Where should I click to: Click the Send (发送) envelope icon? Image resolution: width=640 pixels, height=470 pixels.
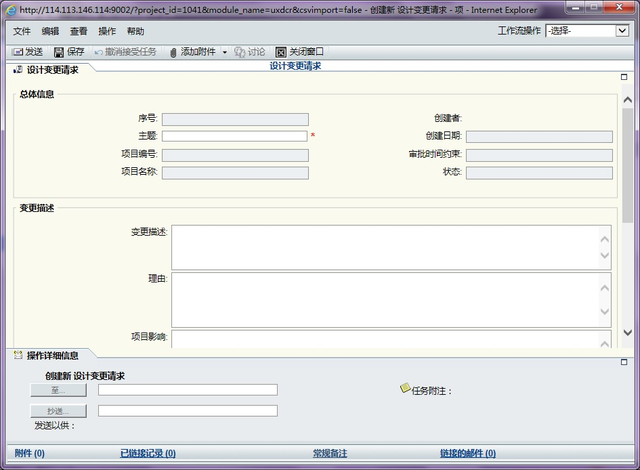[x=18, y=52]
